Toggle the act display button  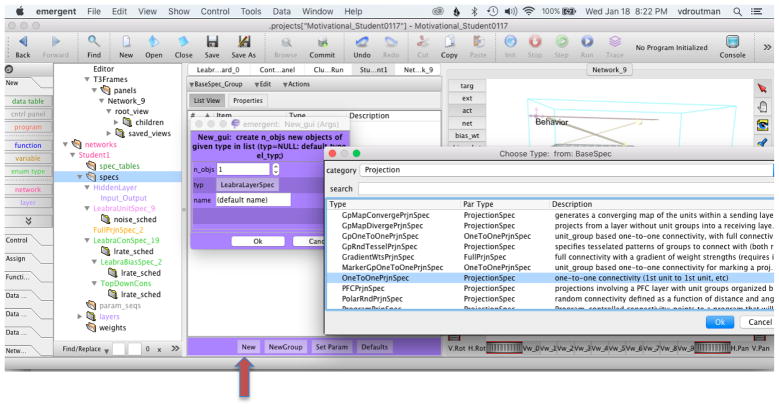[466, 110]
